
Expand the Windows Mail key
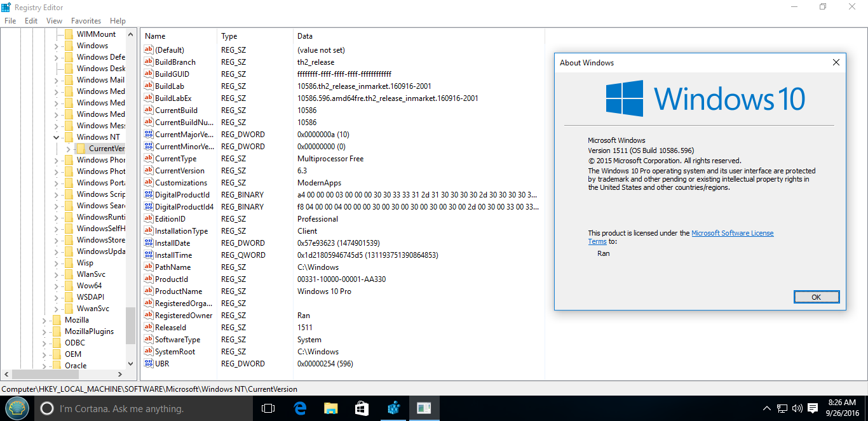click(x=56, y=80)
